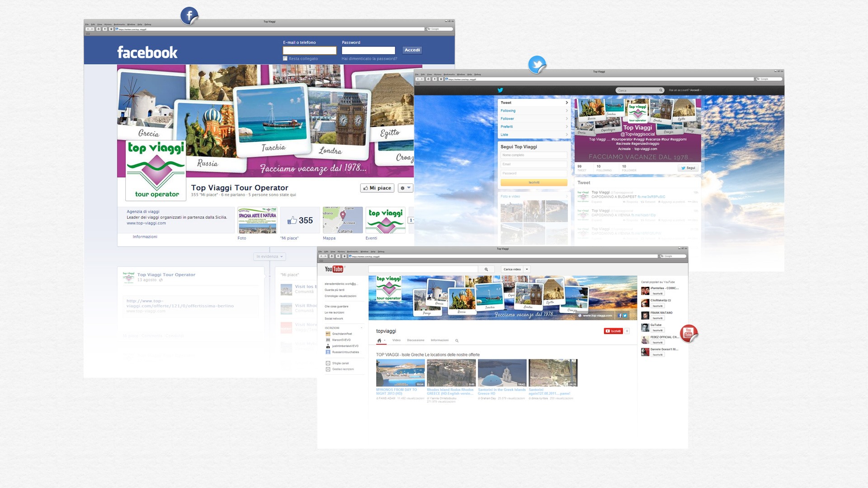The height and width of the screenshot is (488, 868).
Task: Click the reload icon in the Facebook browser toolbar
Action: pos(99,29)
